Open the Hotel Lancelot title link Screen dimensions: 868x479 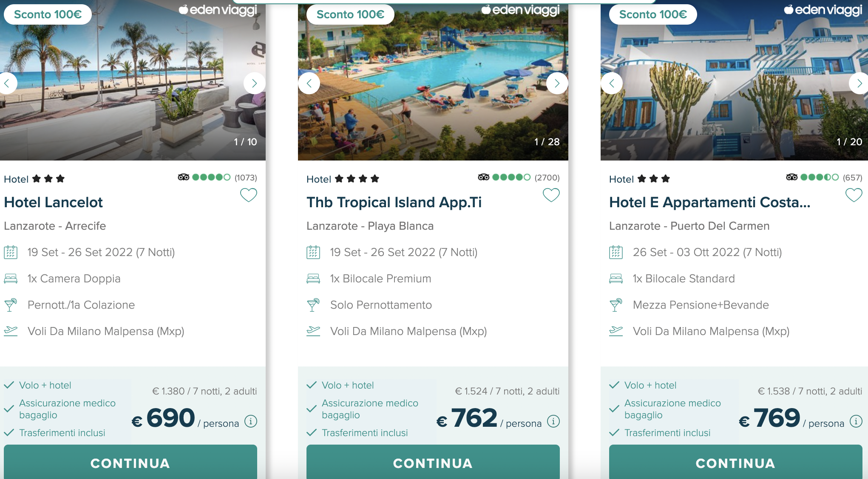(x=53, y=202)
